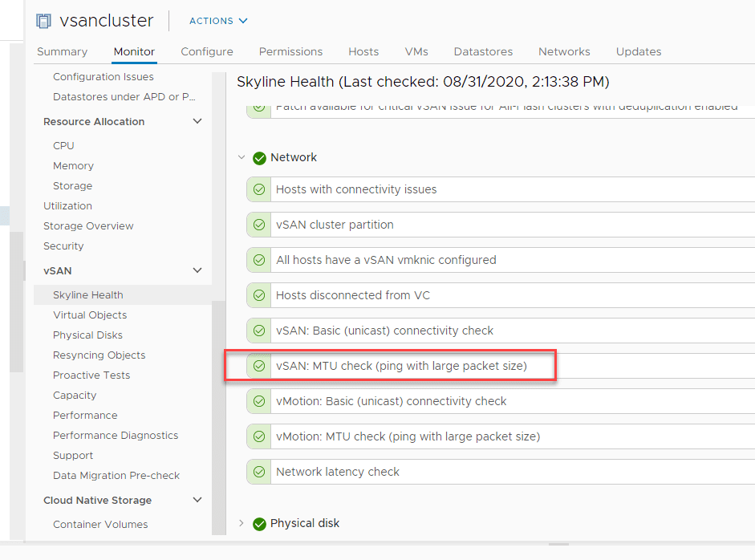The height and width of the screenshot is (560, 755).
Task: Click check icon beside Network latency check
Action: click(x=258, y=473)
